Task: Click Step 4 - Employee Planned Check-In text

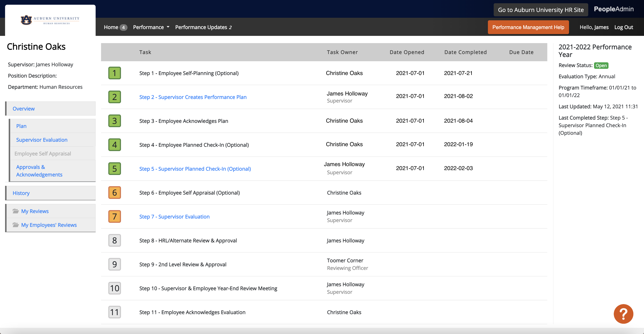Action: (x=194, y=145)
